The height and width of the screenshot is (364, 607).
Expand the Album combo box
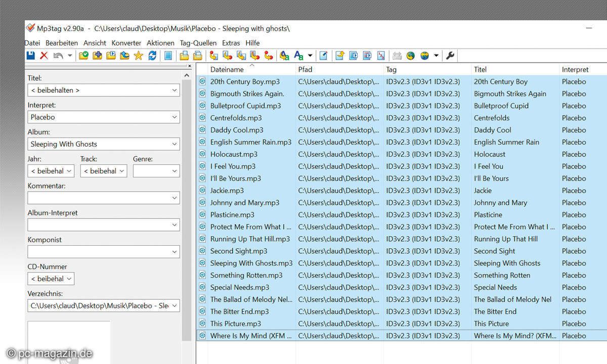(174, 144)
